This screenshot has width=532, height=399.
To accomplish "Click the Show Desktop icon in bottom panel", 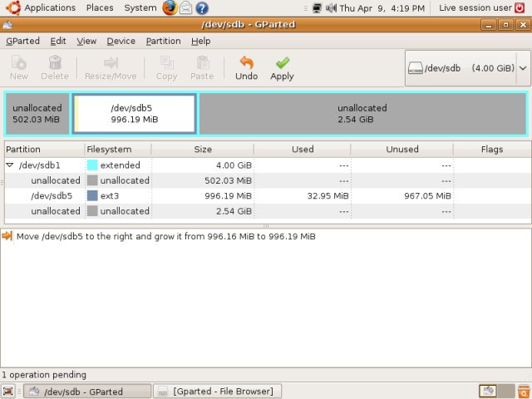I will [x=8, y=392].
